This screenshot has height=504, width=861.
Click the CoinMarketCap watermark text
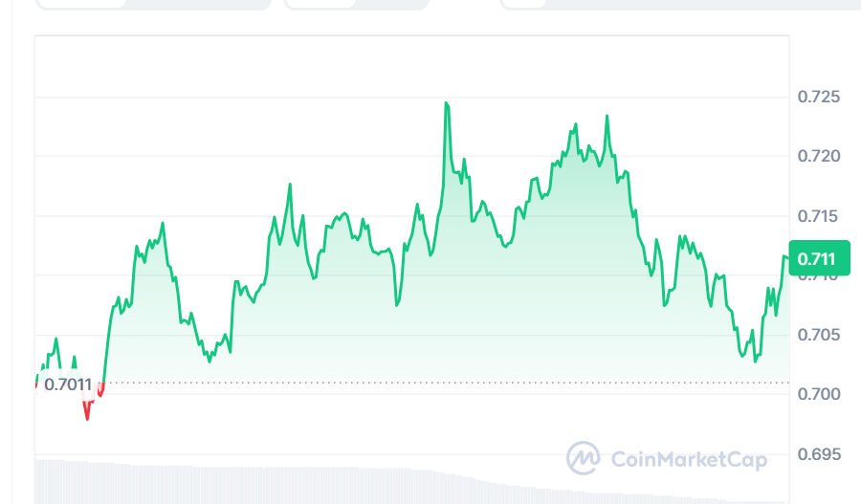(688, 460)
